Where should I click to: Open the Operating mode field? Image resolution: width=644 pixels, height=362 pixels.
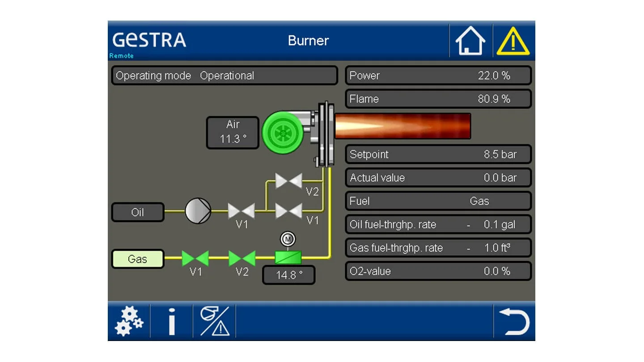click(224, 76)
